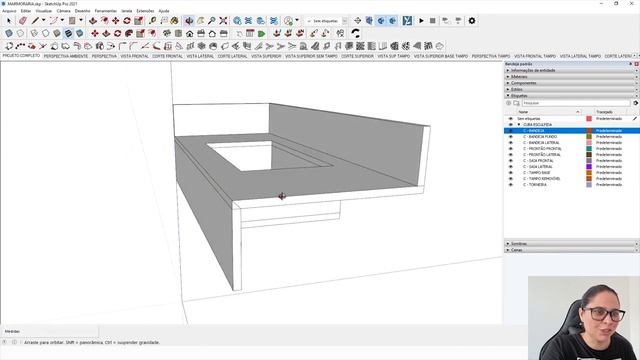Click the Zoom Extents tool

[223, 20]
